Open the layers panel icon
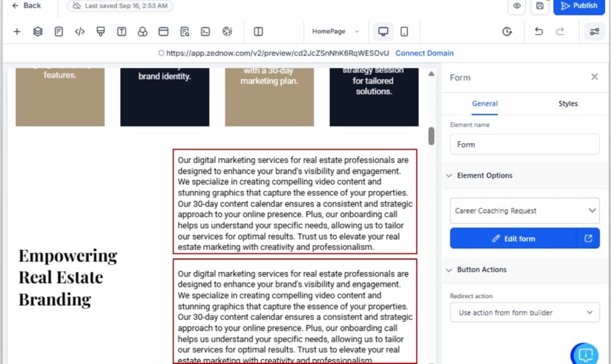The height and width of the screenshot is (364, 611). [38, 32]
